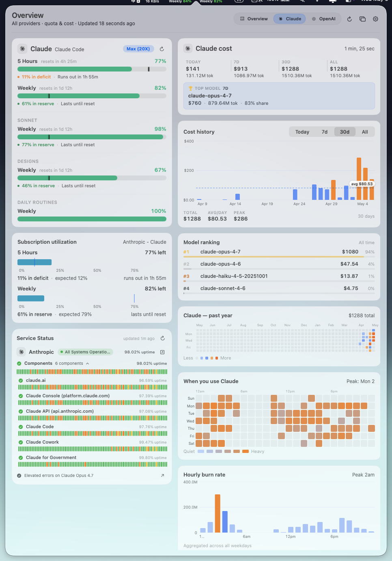Switch to the OpenAI provider tab
The image size is (392, 561).
[x=323, y=19]
